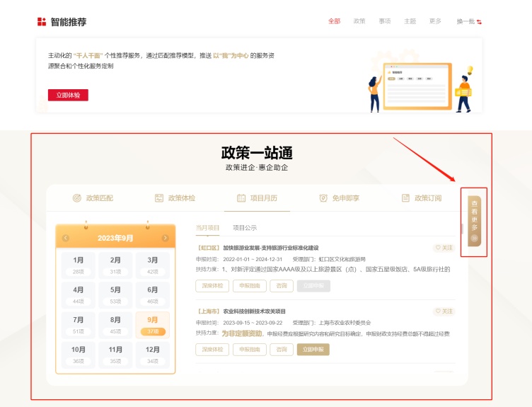
Task: Click the 智能推荐 red logo icon
Action: click(x=42, y=22)
